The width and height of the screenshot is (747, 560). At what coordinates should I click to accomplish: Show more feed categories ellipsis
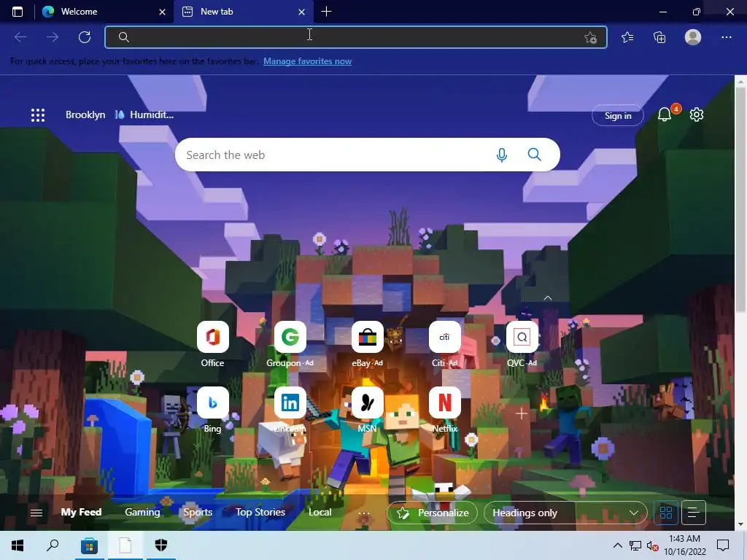(x=363, y=513)
